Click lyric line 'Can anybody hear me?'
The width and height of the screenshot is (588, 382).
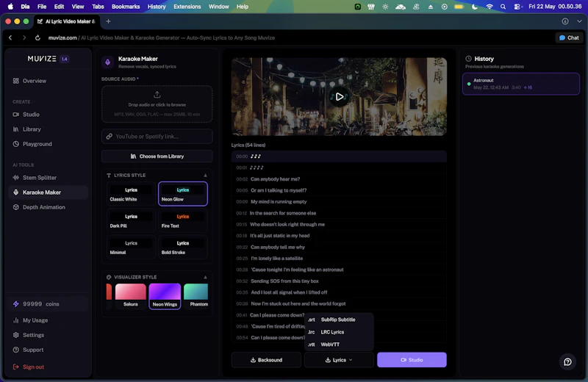pos(339,179)
